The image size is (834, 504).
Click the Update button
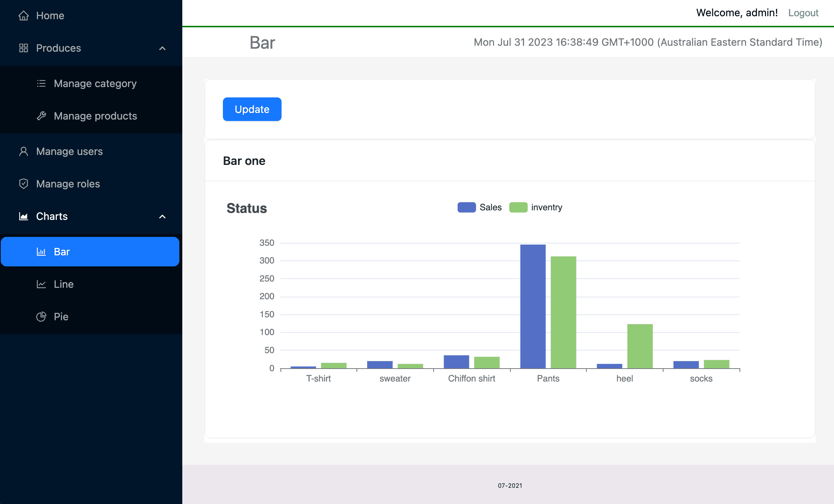point(252,109)
